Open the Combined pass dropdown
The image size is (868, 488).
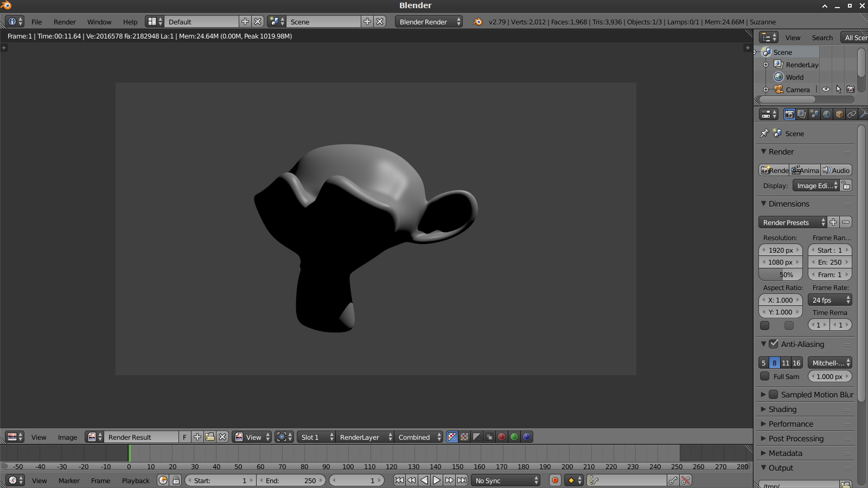pos(418,437)
